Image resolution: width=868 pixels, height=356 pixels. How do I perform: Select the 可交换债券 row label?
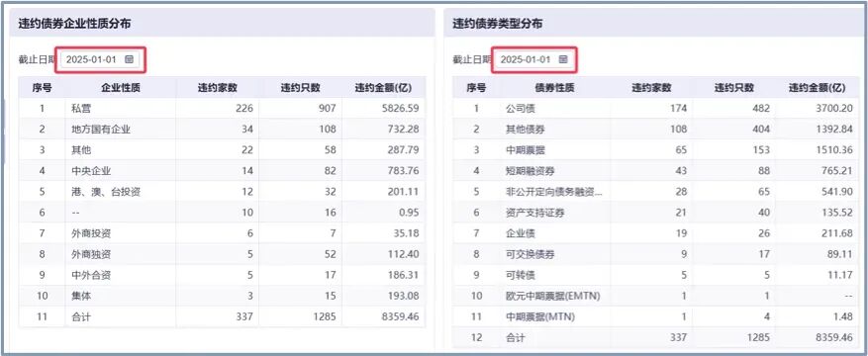tap(530, 255)
